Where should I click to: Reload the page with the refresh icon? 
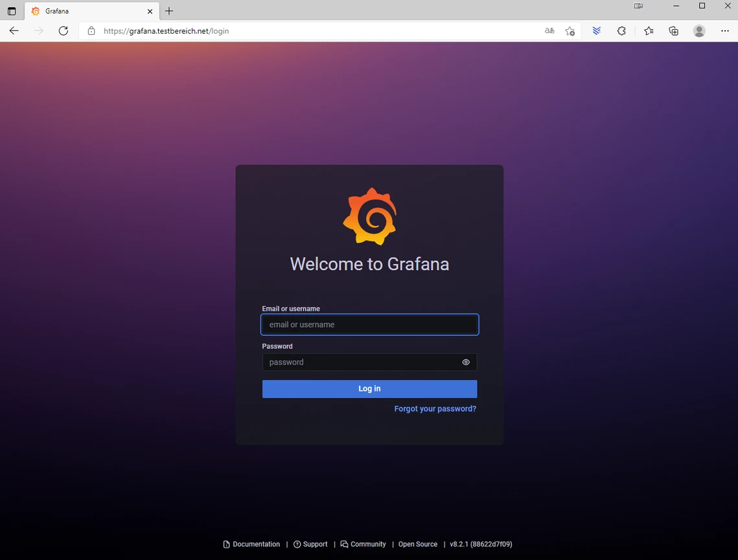(x=63, y=30)
